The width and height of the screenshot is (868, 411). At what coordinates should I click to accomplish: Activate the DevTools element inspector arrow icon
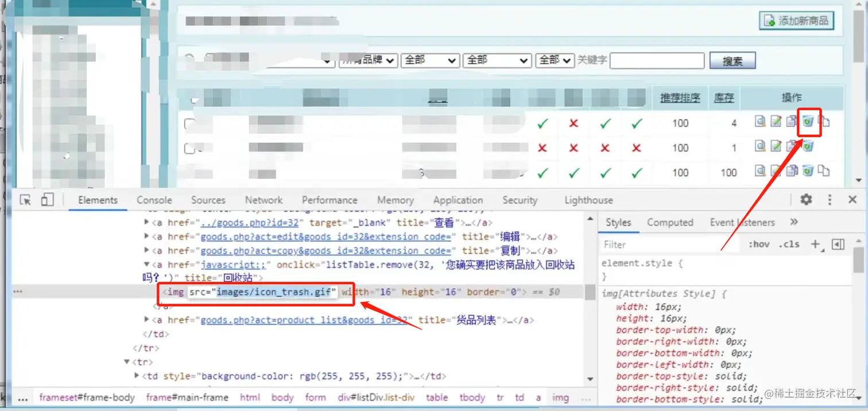tap(25, 200)
